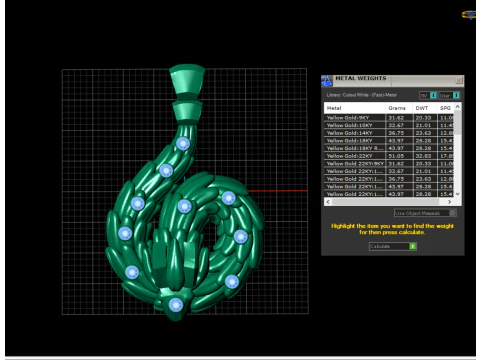Click the Metal column header
The image size is (480, 360).
click(x=355, y=108)
